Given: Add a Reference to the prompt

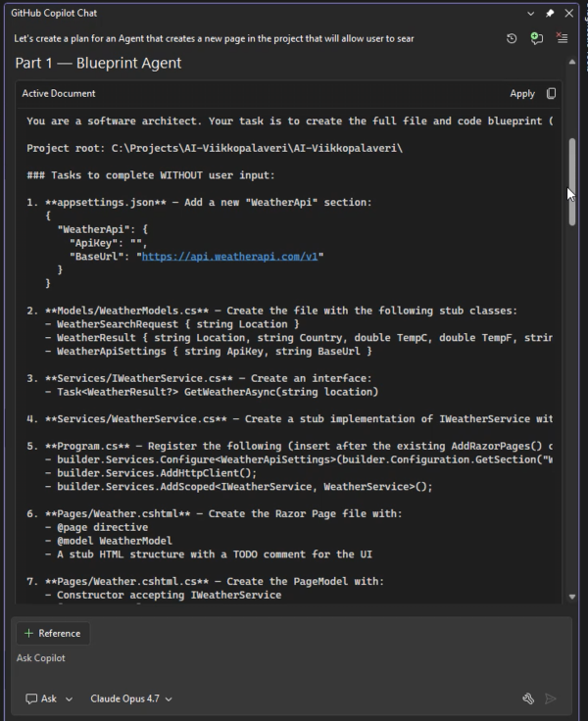Looking at the screenshot, I should point(53,633).
